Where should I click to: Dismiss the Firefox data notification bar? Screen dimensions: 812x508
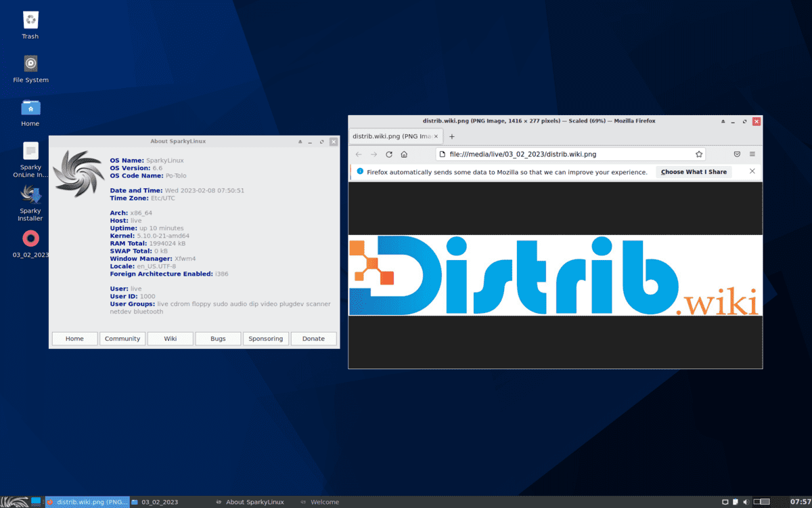coord(752,171)
